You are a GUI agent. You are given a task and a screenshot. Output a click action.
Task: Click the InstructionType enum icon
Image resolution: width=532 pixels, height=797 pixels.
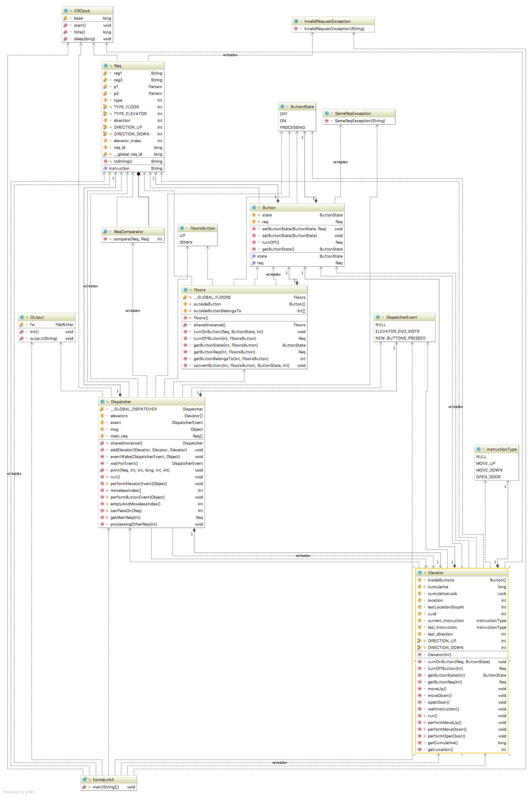click(478, 449)
